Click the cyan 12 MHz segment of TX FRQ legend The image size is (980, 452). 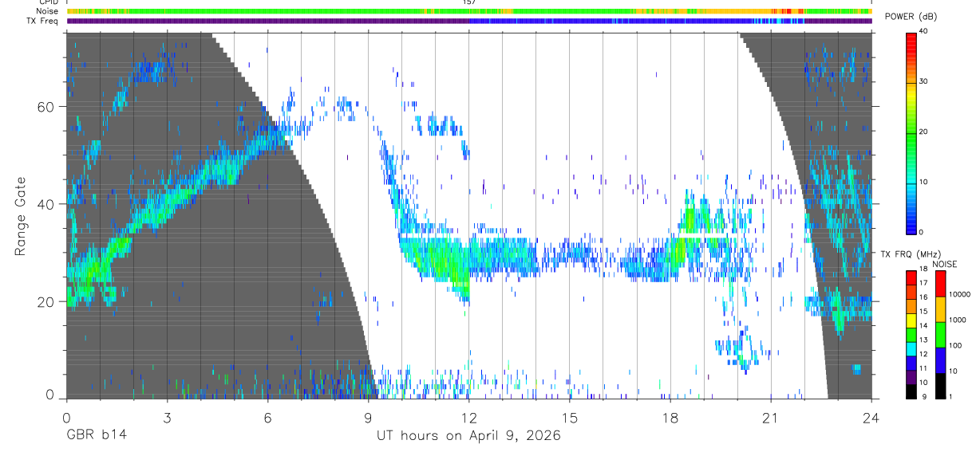911,348
